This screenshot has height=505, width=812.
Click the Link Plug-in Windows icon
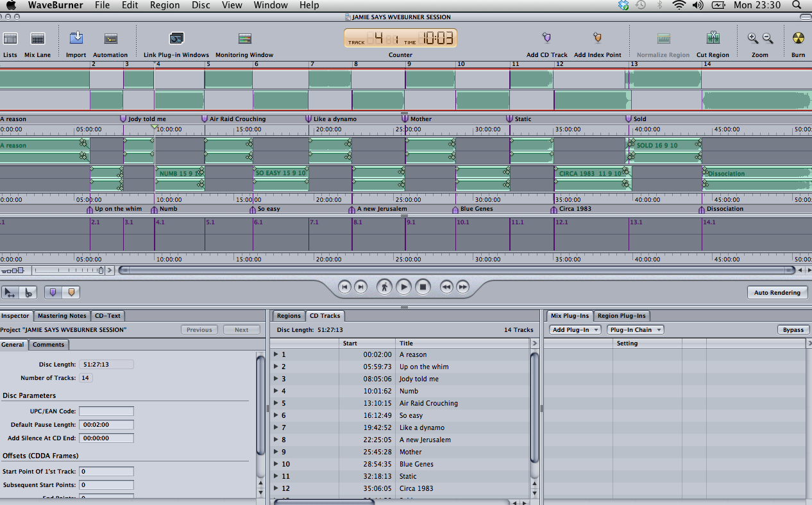pyautogui.click(x=176, y=39)
